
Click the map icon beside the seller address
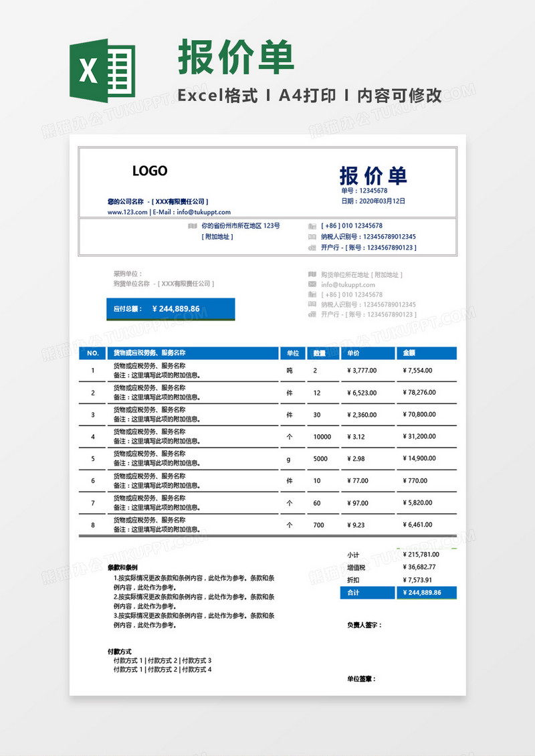coord(193,225)
